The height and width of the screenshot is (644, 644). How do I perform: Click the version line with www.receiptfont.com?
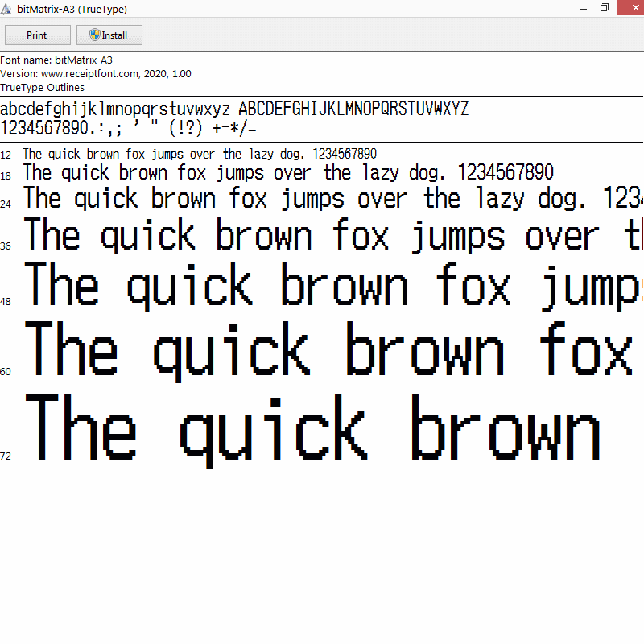tap(96, 74)
